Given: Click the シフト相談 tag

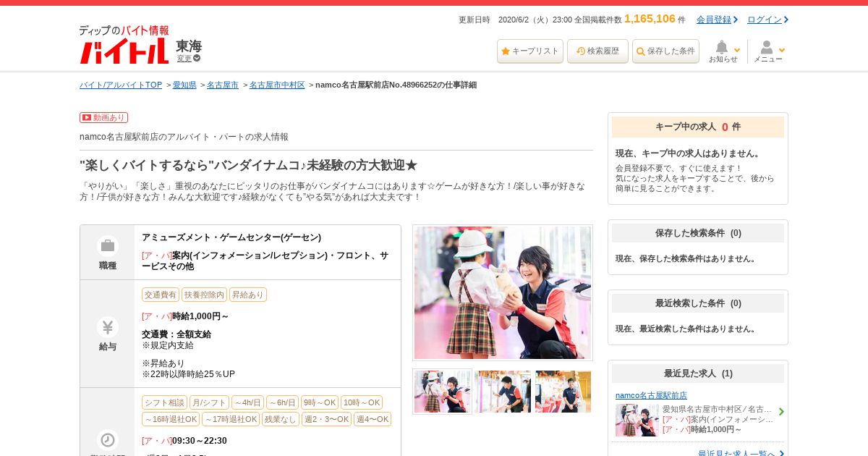Looking at the screenshot, I should [165, 402].
